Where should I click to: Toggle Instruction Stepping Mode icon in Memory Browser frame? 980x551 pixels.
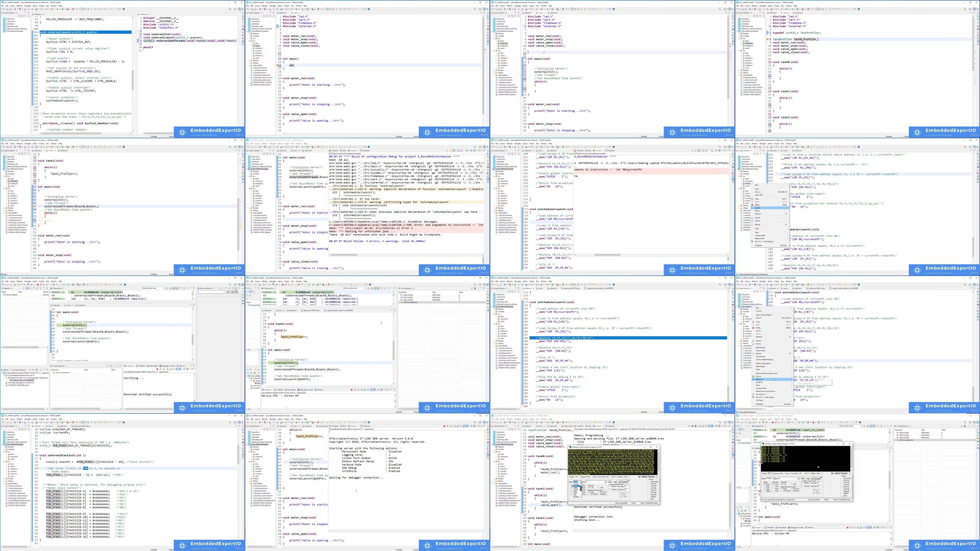(x=54, y=285)
